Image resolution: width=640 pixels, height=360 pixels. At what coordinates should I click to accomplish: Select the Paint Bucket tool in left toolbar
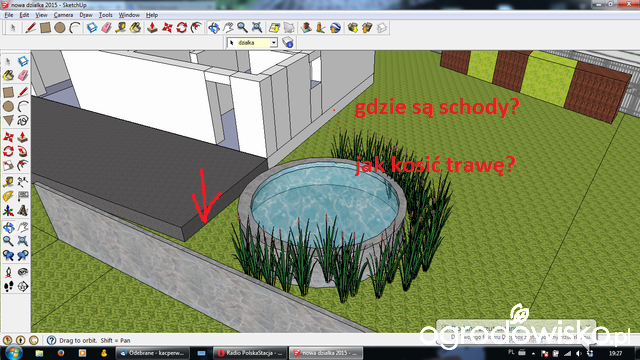(8, 75)
